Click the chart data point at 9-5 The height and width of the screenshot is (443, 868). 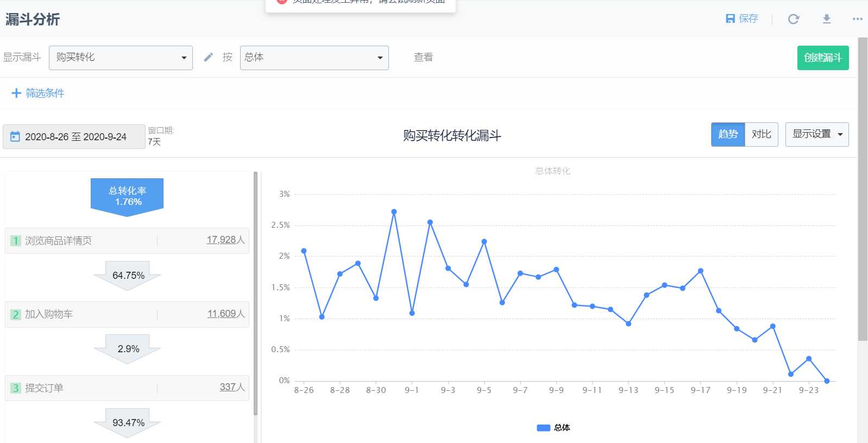click(x=484, y=241)
